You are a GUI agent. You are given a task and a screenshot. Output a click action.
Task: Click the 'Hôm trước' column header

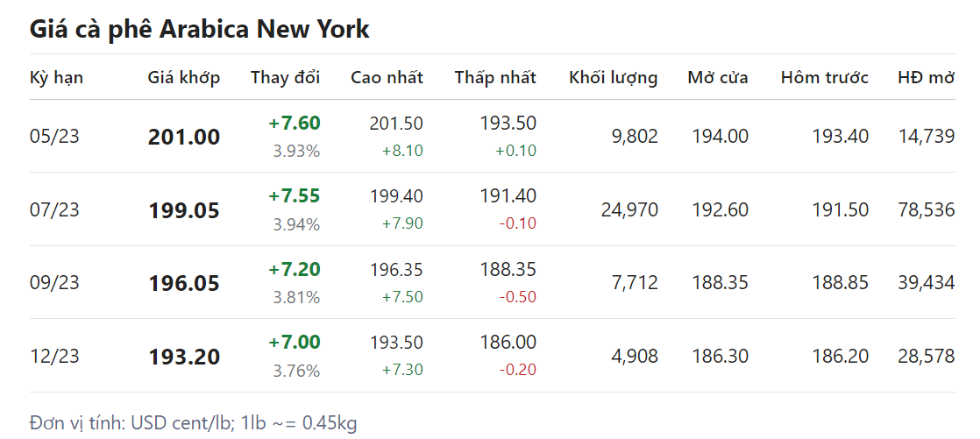pos(824,77)
